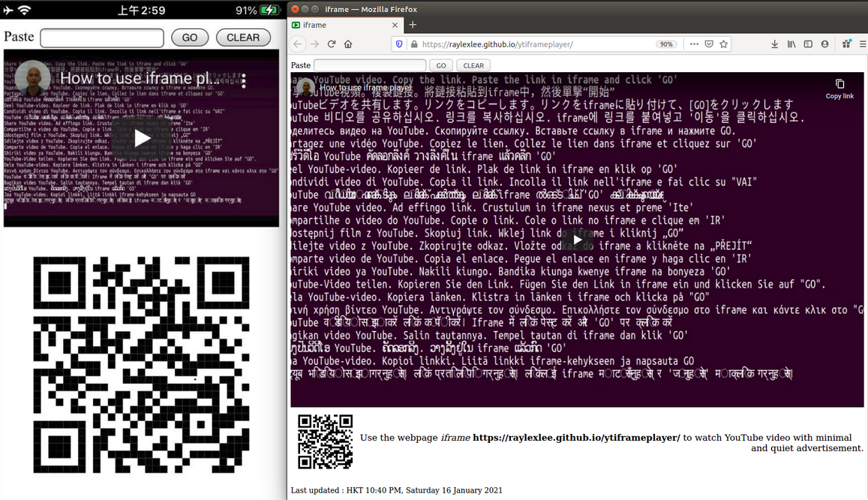Open the Firefox account icon
868x500 pixels.
[x=824, y=44]
